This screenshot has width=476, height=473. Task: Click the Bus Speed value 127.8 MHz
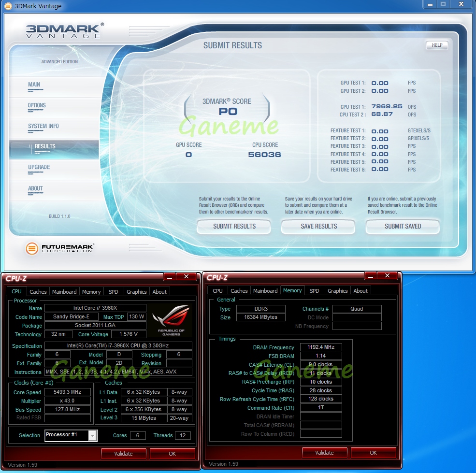click(x=67, y=409)
